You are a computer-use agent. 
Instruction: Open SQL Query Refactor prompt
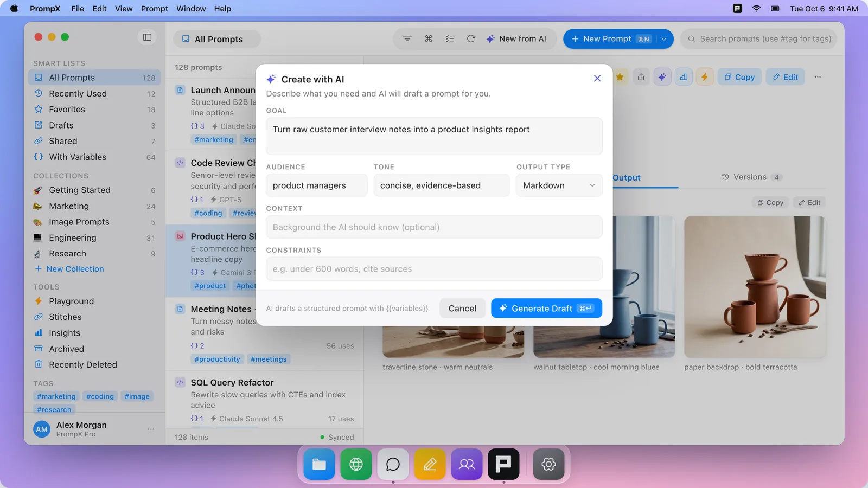click(265, 400)
